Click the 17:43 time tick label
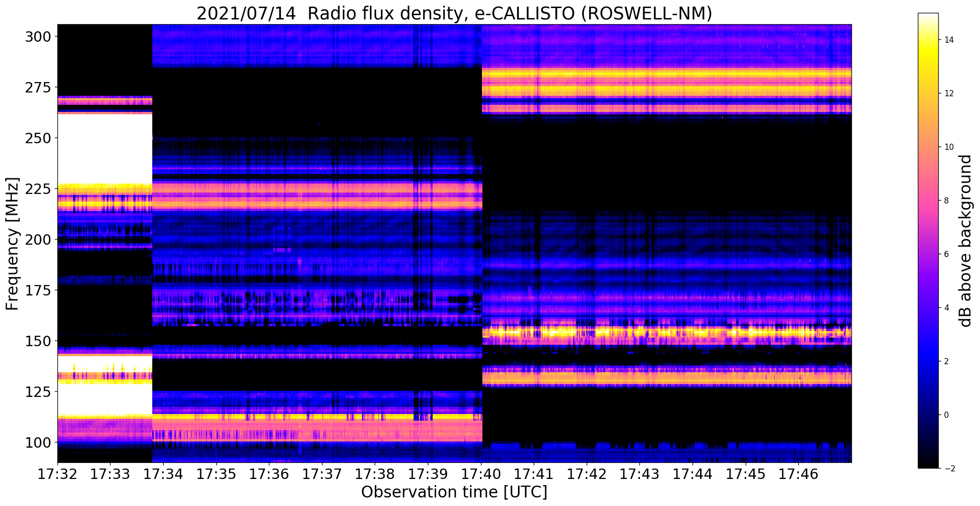Viewport: 980px width, 506px height. (640, 474)
